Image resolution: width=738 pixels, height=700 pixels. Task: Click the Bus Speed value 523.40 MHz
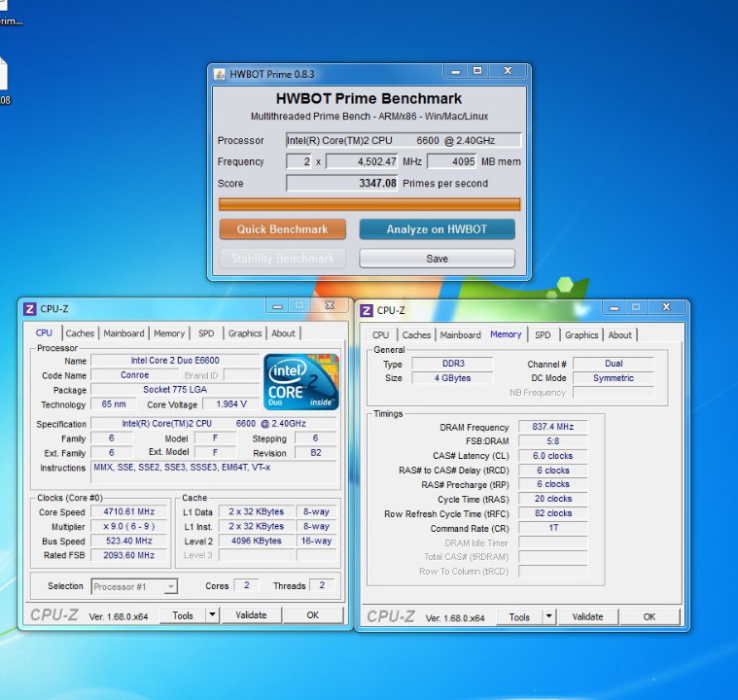(x=129, y=541)
